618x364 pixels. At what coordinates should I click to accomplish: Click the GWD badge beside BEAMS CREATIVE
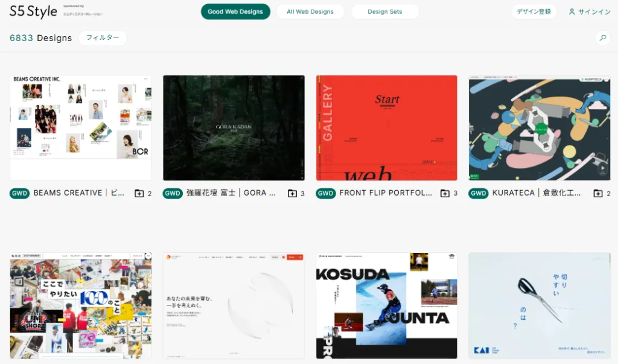pyautogui.click(x=20, y=193)
